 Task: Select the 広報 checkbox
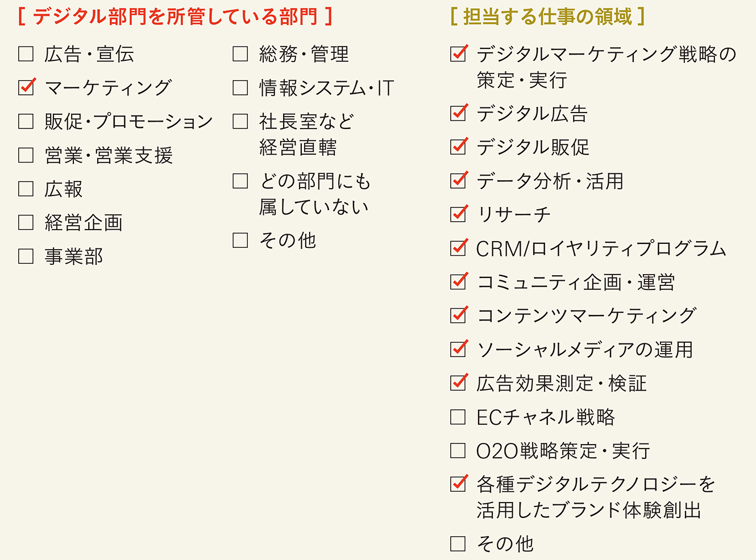[x=26, y=189]
